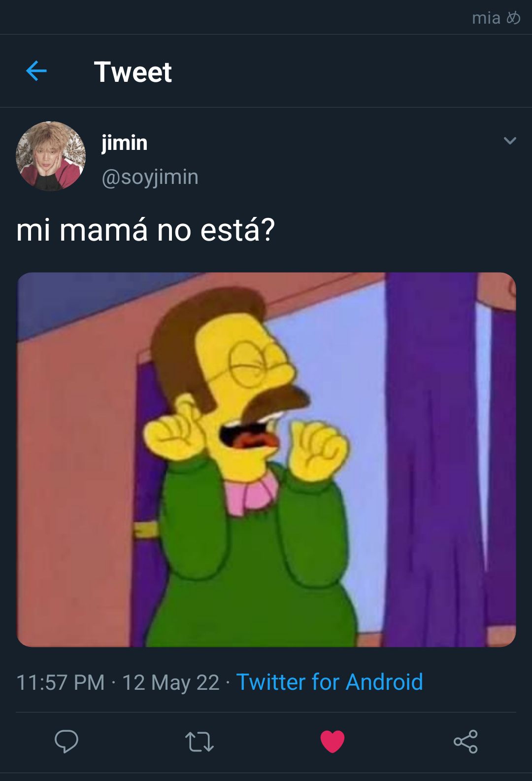Tap the 11:57 PM timestamp

tap(61, 683)
